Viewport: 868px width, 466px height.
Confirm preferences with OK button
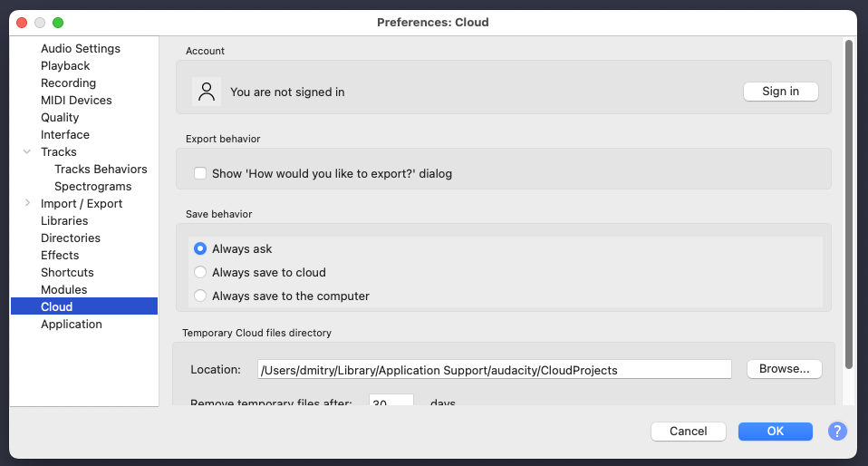(775, 431)
